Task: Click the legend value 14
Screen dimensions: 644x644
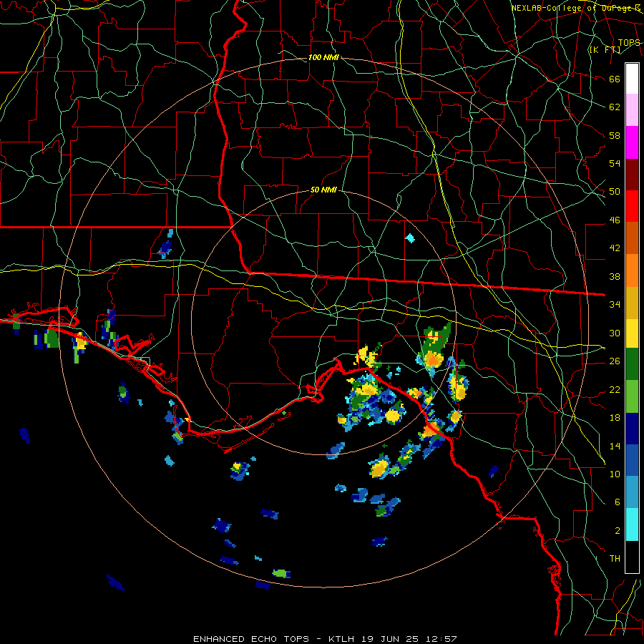Action: [615, 446]
